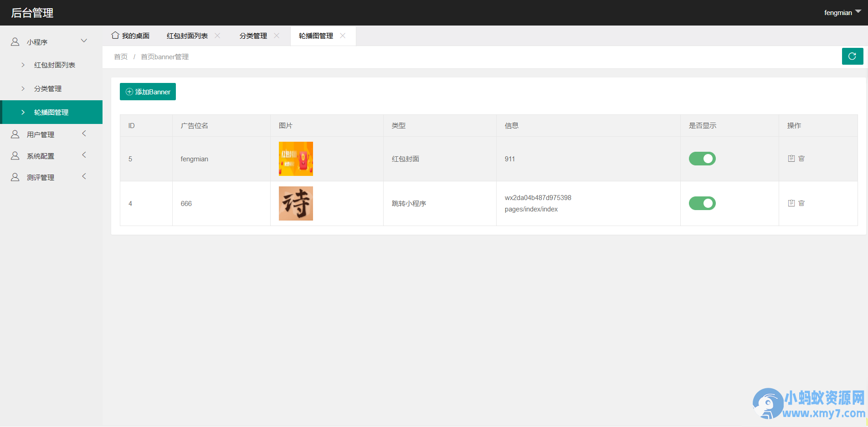Click delete trash icon in 666 row
This screenshot has height=427, width=868.
pos(801,203)
